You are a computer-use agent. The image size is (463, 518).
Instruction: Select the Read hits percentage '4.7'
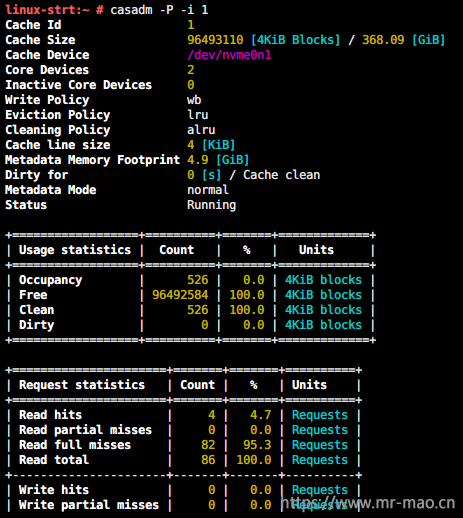pos(261,415)
